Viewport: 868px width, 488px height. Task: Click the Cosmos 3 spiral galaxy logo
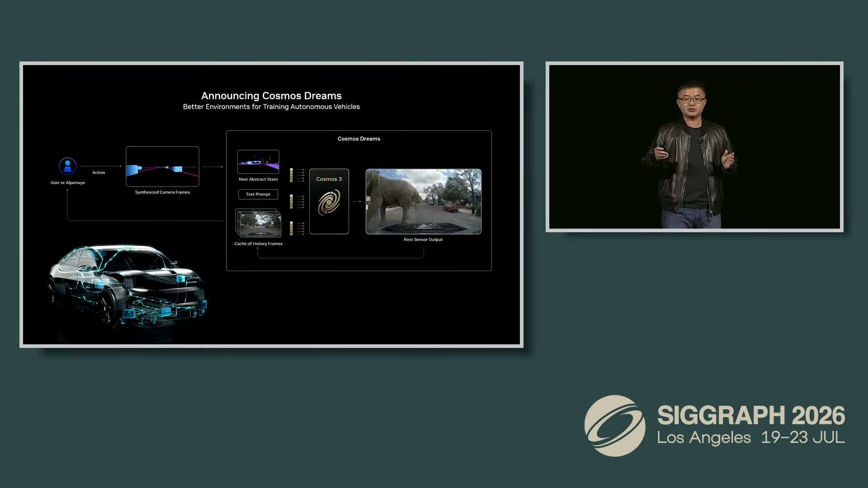point(329,202)
